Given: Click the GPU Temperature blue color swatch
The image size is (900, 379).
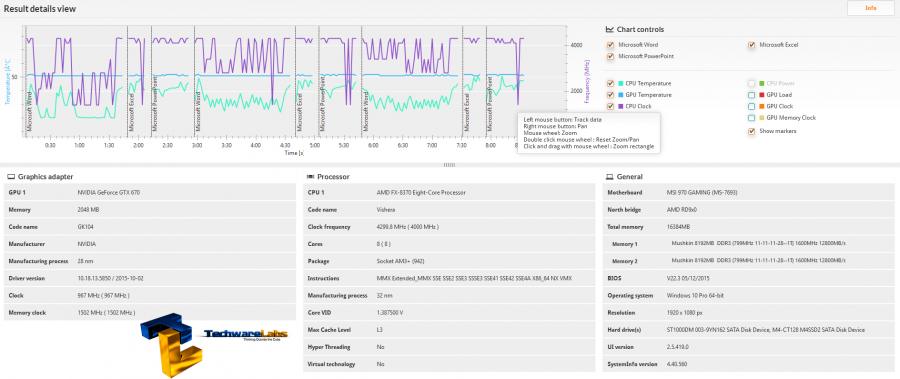Looking at the screenshot, I should (620, 95).
